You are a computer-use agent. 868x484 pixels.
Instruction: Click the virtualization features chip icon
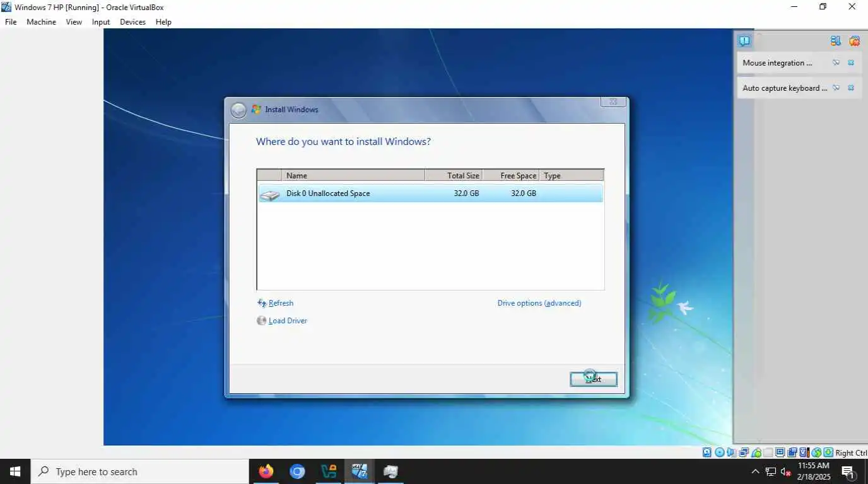804,452
